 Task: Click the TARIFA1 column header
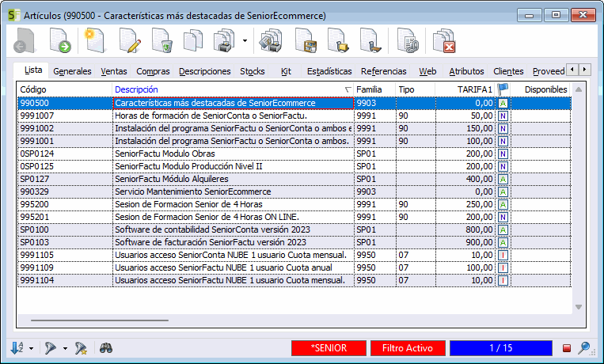click(465, 89)
